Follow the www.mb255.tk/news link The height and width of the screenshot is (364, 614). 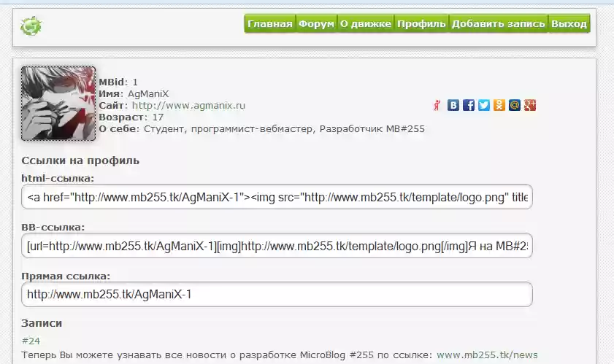487,355
